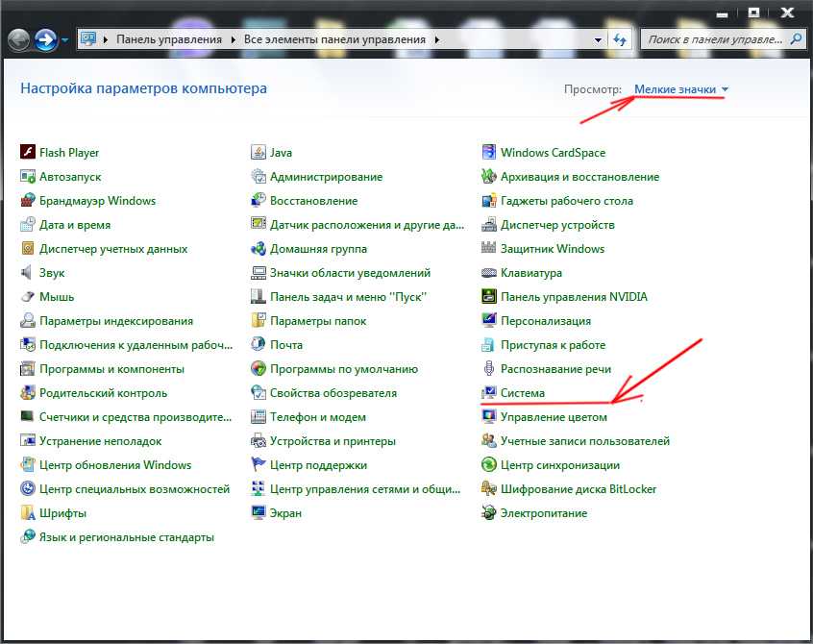Expand the arrow before Панель управления breadcrumb
The image size is (813, 644).
coord(106,40)
